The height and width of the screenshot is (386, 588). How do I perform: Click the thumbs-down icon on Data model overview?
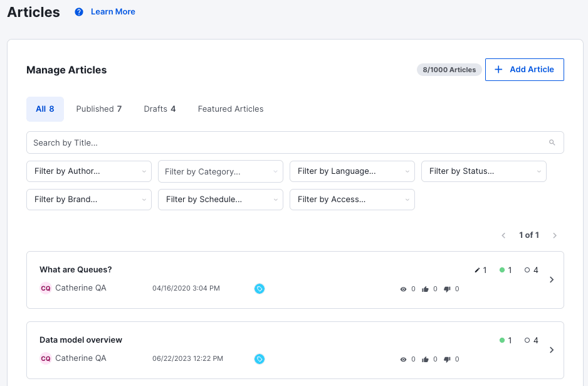click(447, 360)
